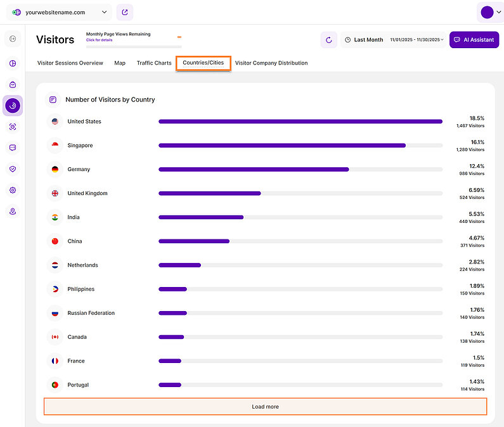
Task: Open the Traffic Charts tab
Action: [154, 63]
